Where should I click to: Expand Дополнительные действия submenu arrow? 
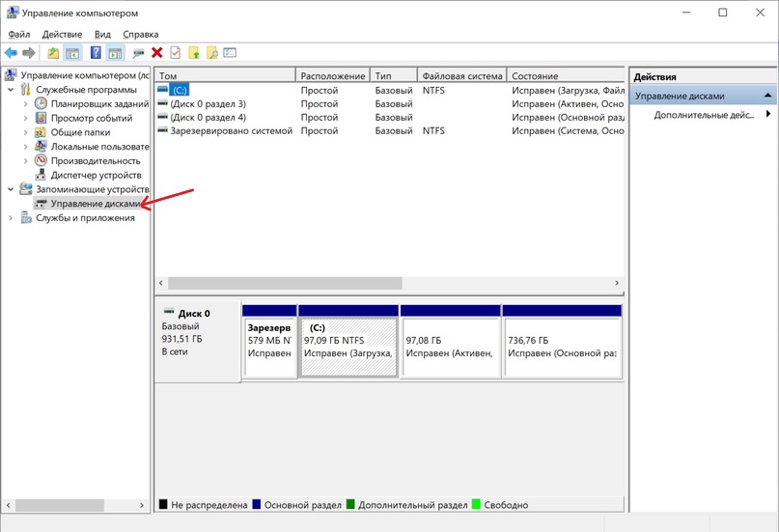click(768, 115)
